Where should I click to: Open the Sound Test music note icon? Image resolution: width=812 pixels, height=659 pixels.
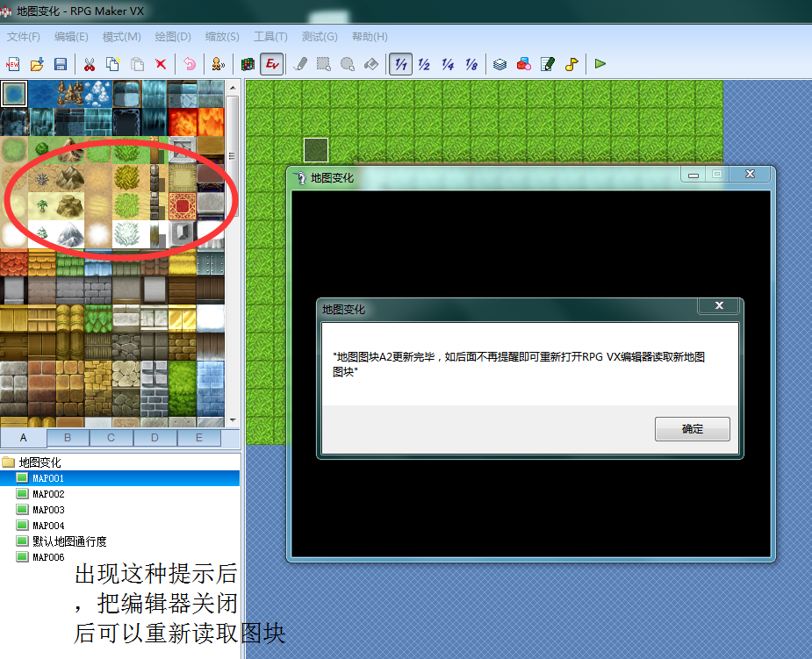point(571,64)
